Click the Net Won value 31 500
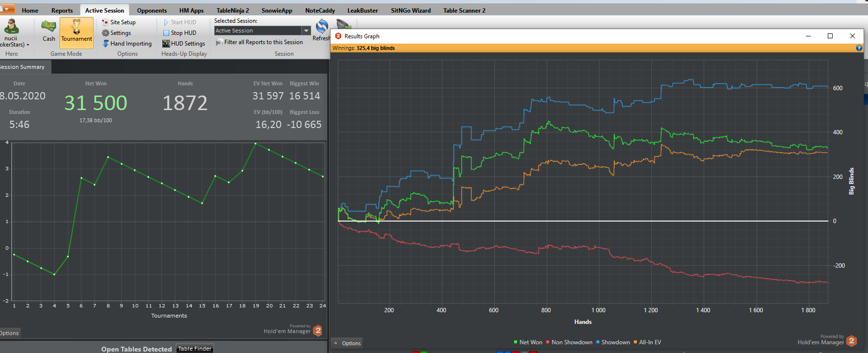The image size is (868, 353). click(96, 103)
